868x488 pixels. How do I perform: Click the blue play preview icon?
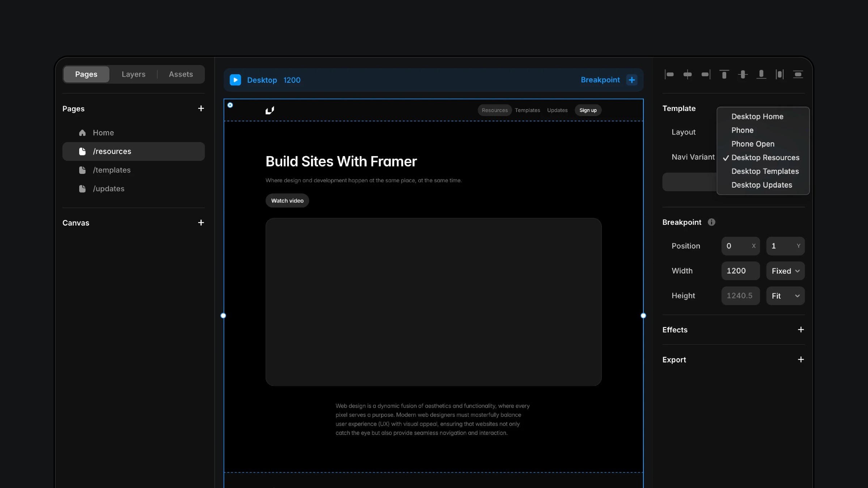[x=235, y=80]
